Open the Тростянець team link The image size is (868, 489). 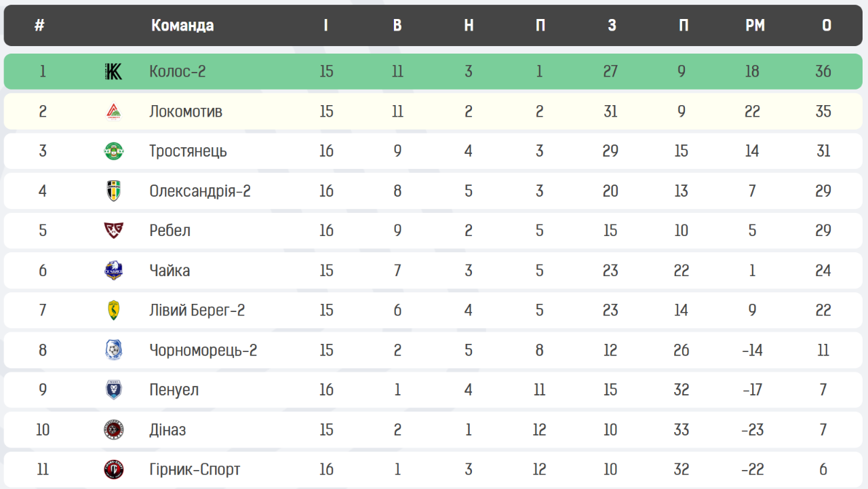[x=188, y=151]
